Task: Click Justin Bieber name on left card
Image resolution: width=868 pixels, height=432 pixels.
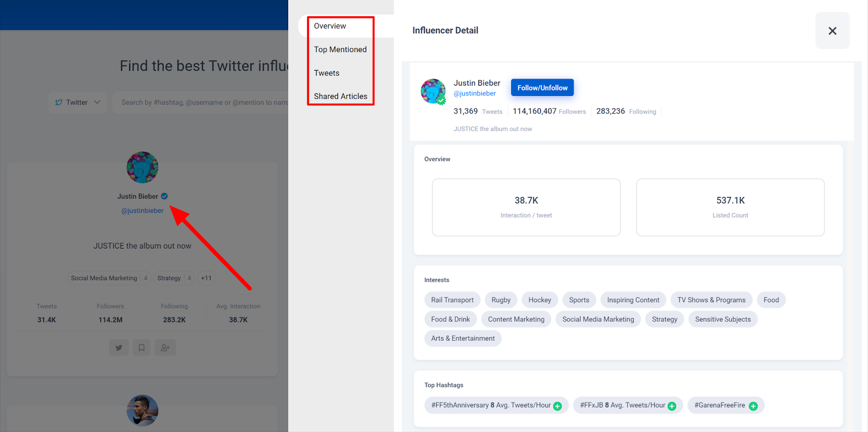Action: [x=138, y=196]
